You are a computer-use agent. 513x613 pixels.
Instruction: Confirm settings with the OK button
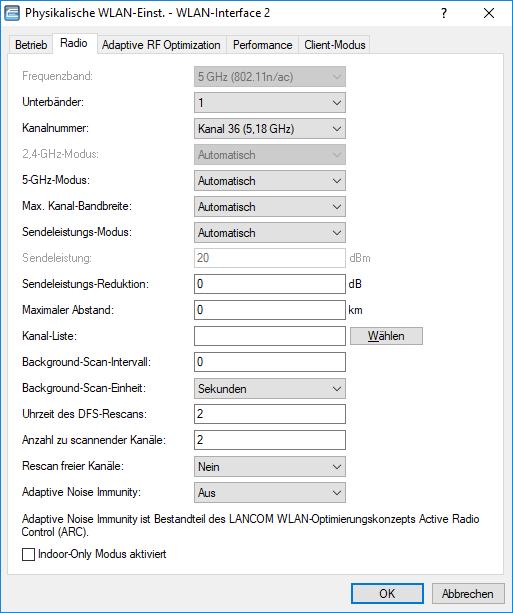click(387, 593)
